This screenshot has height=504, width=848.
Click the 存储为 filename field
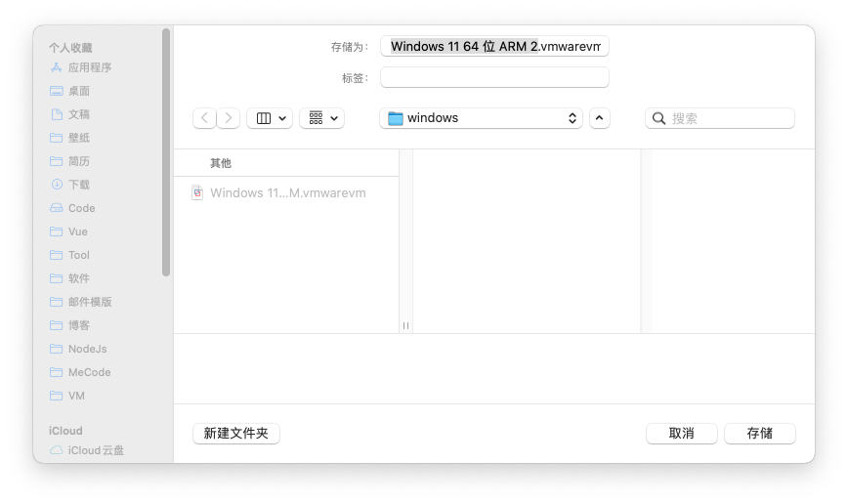pos(495,46)
